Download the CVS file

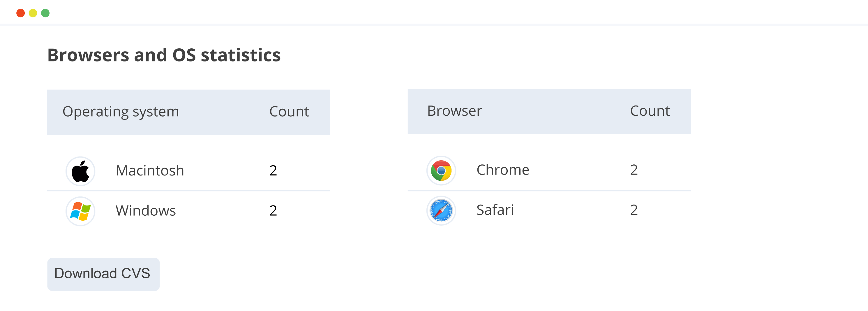pyautogui.click(x=103, y=274)
